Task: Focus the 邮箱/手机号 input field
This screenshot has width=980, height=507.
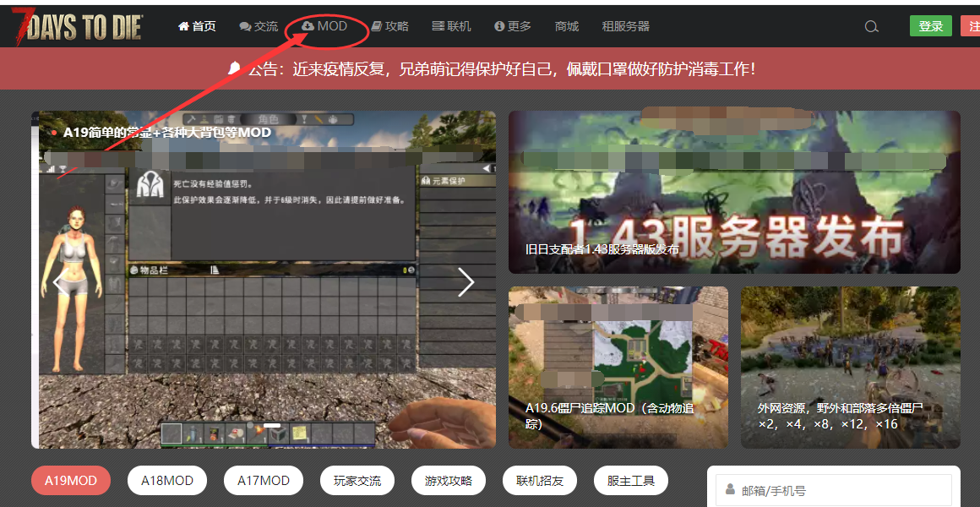Action: pos(834,491)
